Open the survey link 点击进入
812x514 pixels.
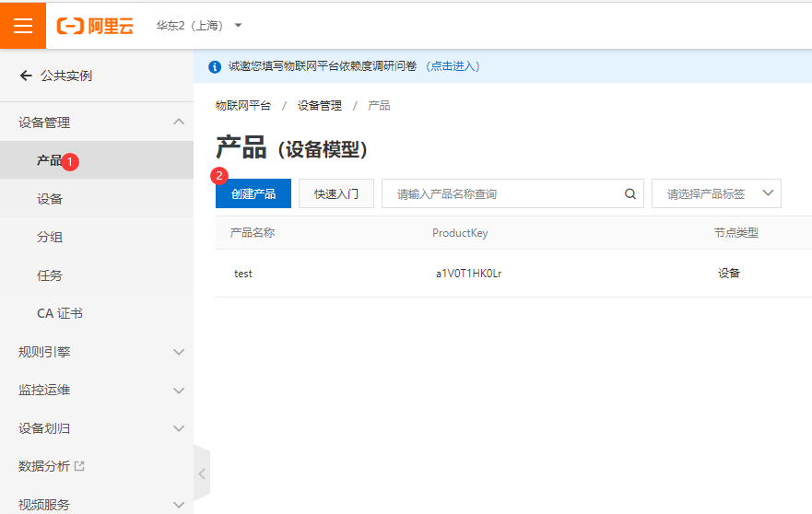[x=453, y=66]
